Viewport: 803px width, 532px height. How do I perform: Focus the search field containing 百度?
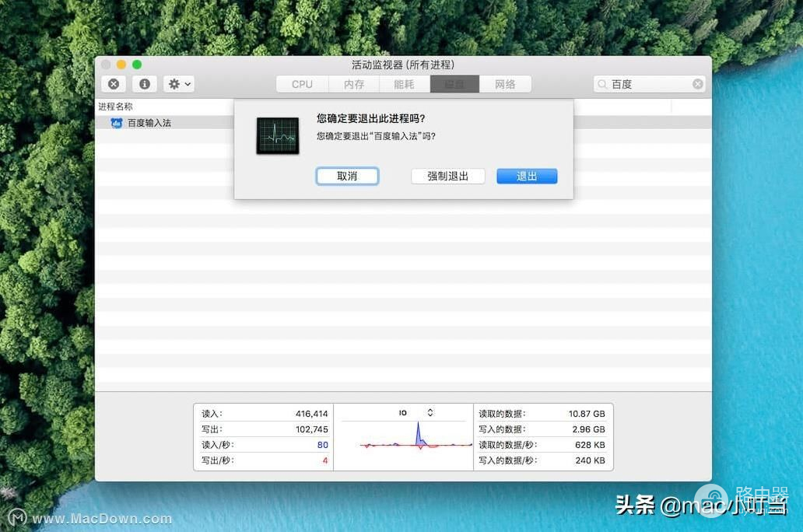pos(646,84)
